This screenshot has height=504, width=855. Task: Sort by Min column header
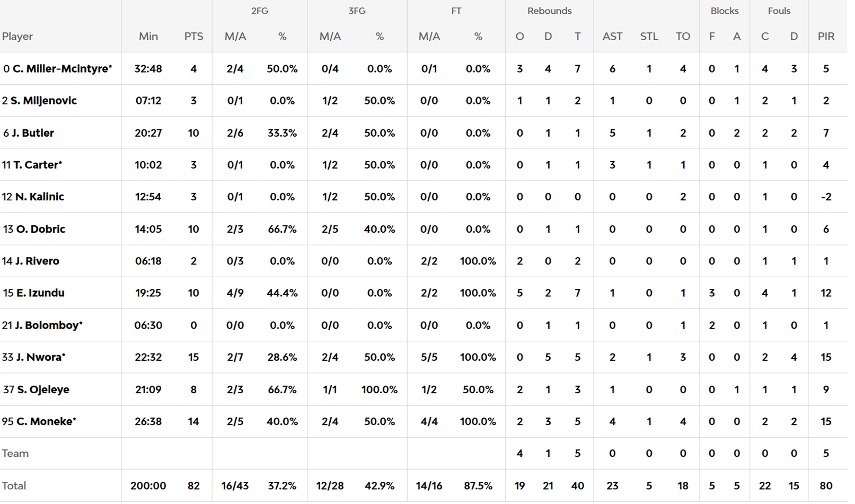(148, 37)
